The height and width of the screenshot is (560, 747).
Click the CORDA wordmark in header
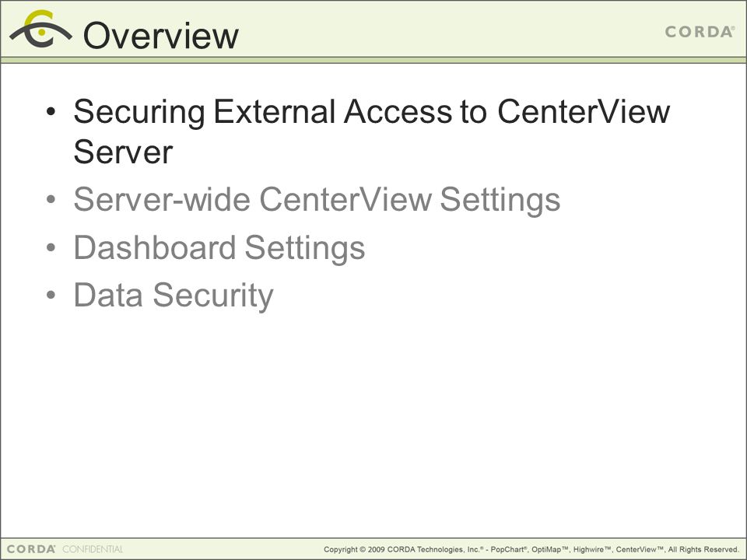point(700,32)
